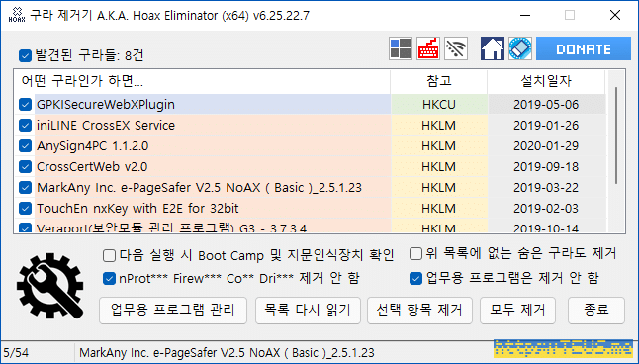
Task: Click the install date 2019-02-03
Action: (546, 209)
